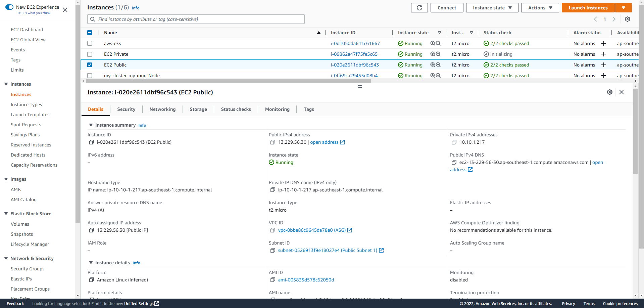Image resolution: width=644 pixels, height=308 pixels.
Task: Copy the auto-assigned IP address
Action: coord(91,230)
